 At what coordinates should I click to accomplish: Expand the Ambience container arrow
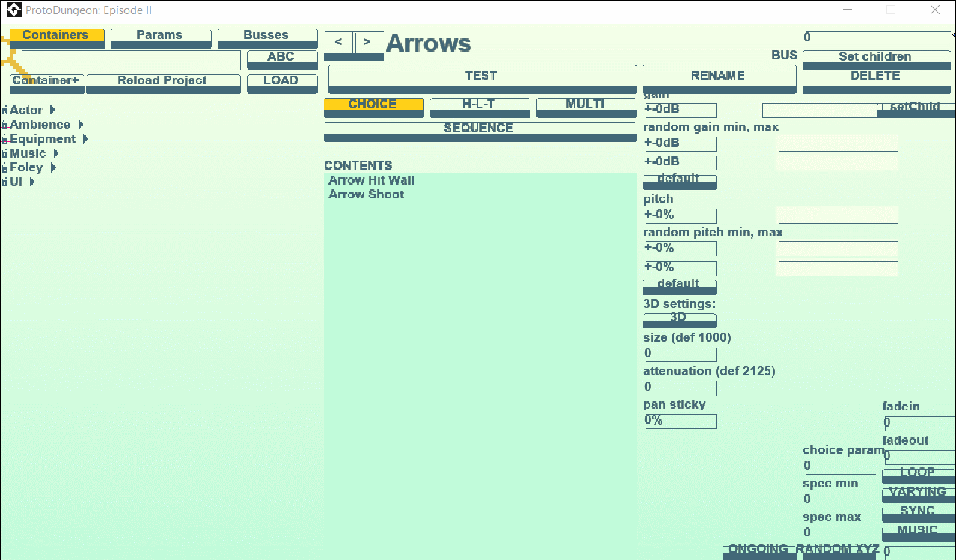pyautogui.click(x=81, y=125)
